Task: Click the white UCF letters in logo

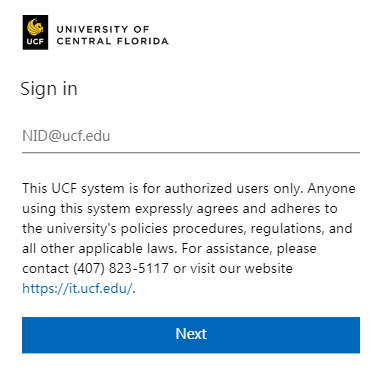Action: 35,42
